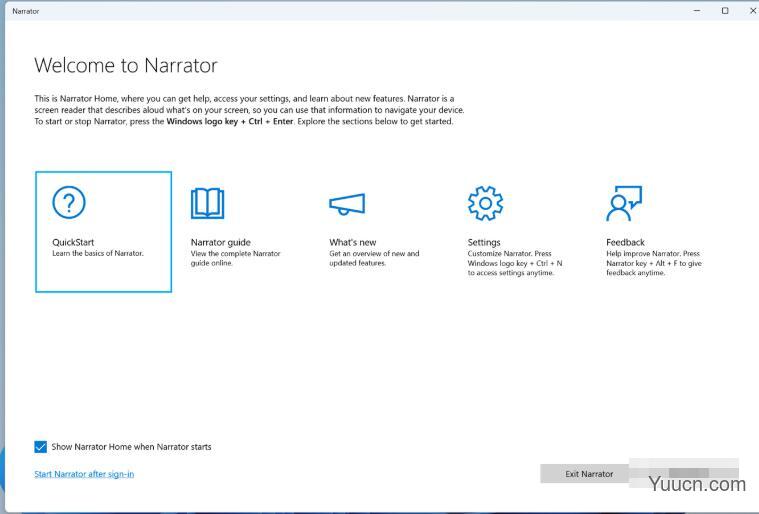Open the QuickStart question mark icon
This screenshot has height=514, width=759.
point(69,202)
